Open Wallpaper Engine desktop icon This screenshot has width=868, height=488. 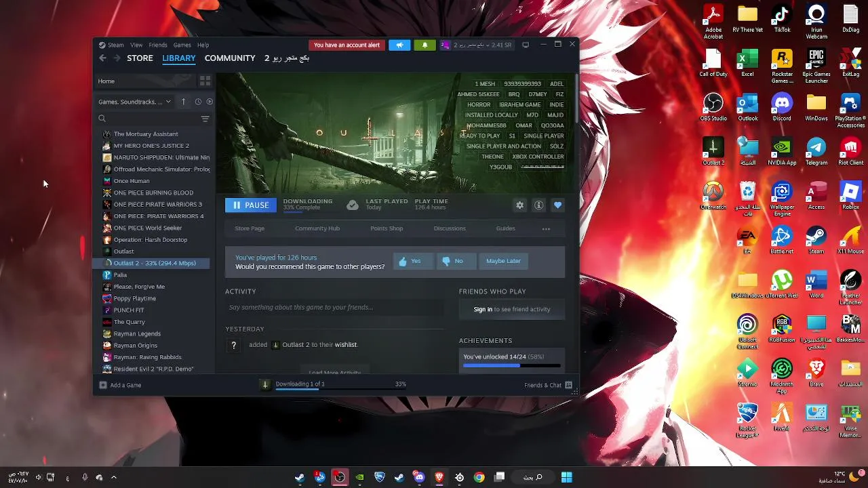[782, 199]
